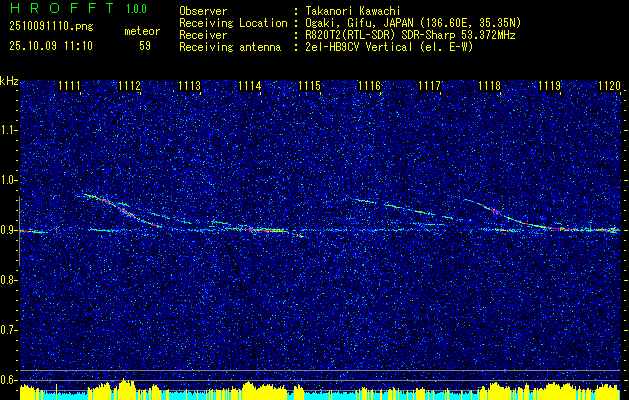This screenshot has height=400, width=629.
Task: Select the filename 2510091110.png
Action: tap(51, 27)
